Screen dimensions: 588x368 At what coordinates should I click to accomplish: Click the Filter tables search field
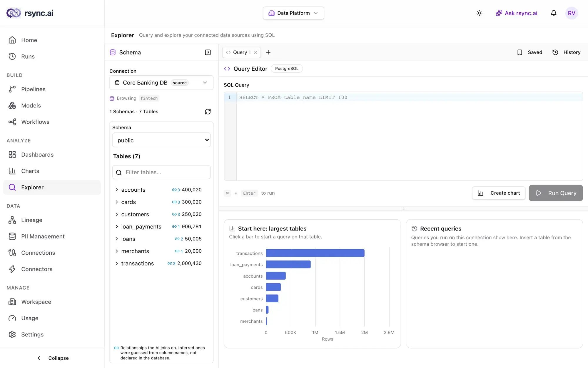click(161, 172)
